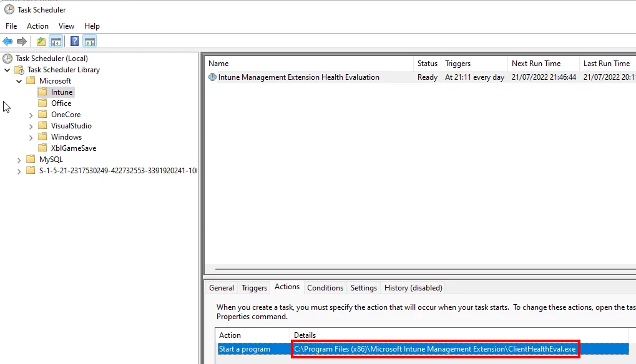This screenshot has height=364, width=636.
Task: Click the Office folder icon
Action: coord(42,103)
